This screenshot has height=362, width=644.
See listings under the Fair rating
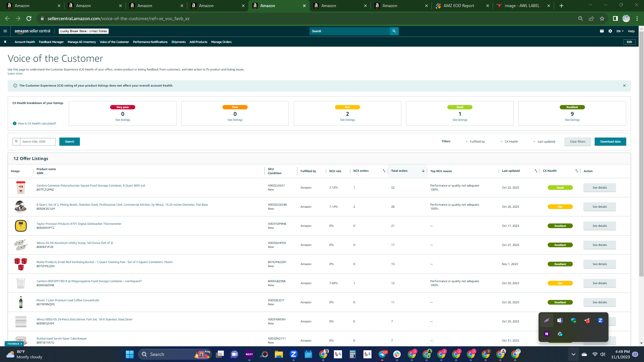coord(347,120)
